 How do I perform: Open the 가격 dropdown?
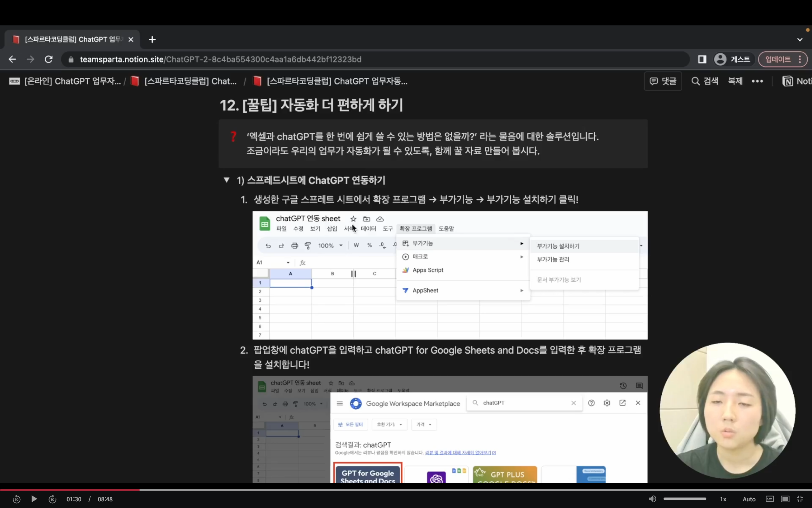click(424, 424)
